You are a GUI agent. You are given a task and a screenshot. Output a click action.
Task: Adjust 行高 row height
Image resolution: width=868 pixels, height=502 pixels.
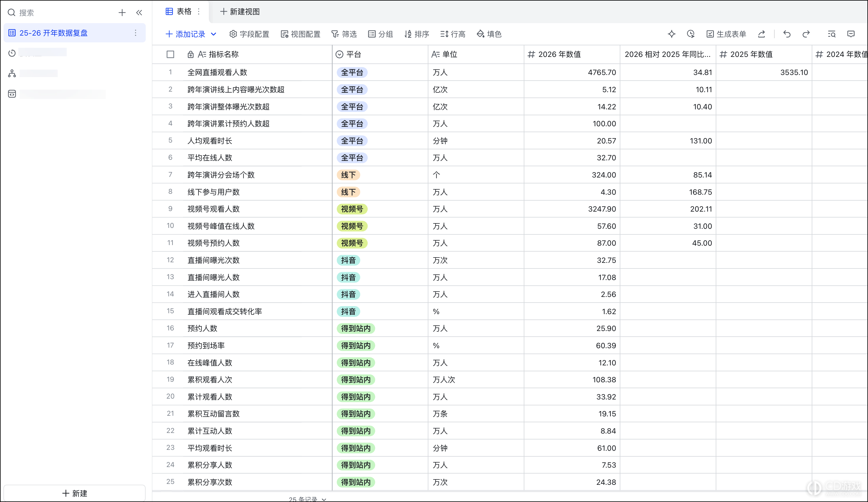tap(453, 34)
